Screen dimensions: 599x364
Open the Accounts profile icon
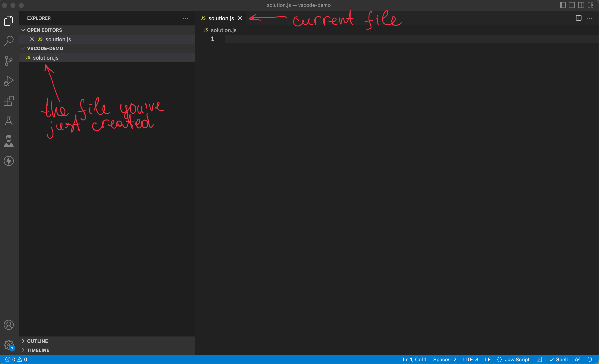point(9,325)
